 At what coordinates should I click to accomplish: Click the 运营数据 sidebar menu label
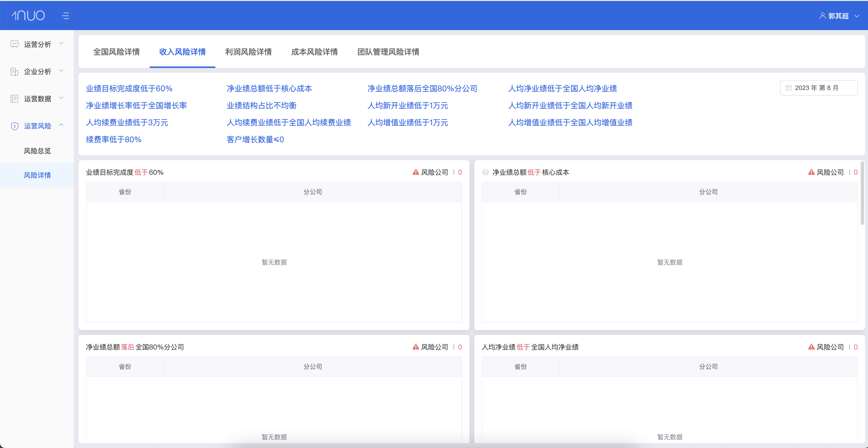(38, 99)
